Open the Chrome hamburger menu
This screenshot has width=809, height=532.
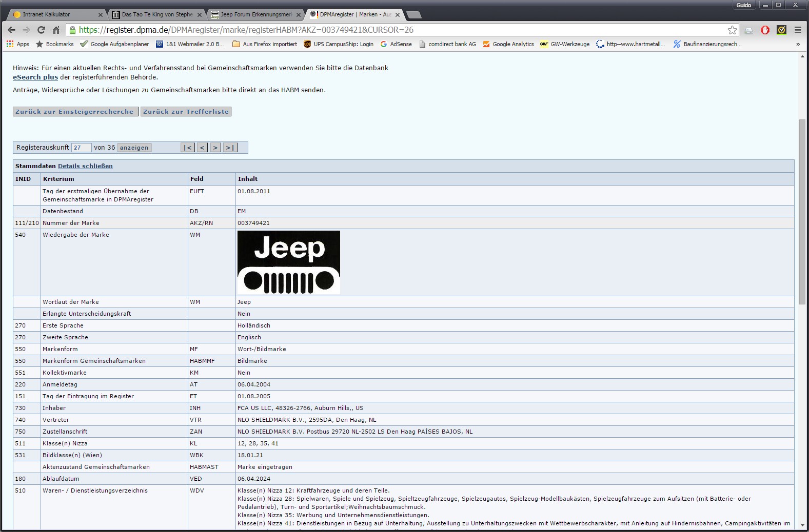click(x=798, y=30)
